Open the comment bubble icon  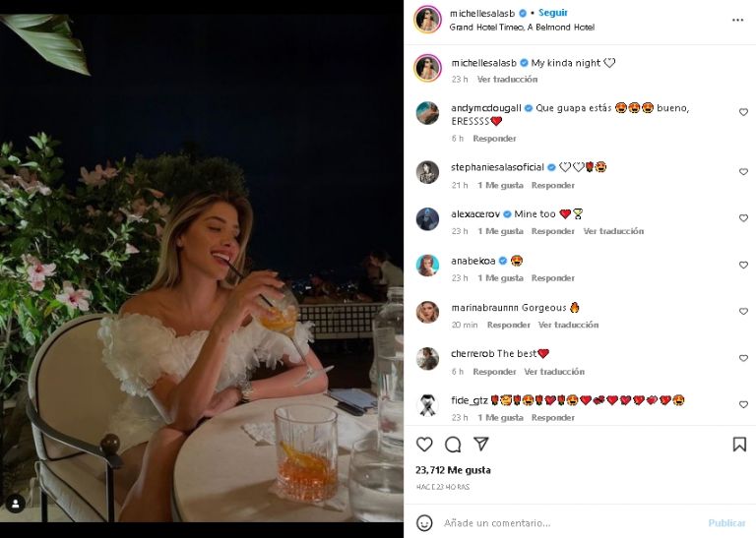[453, 445]
